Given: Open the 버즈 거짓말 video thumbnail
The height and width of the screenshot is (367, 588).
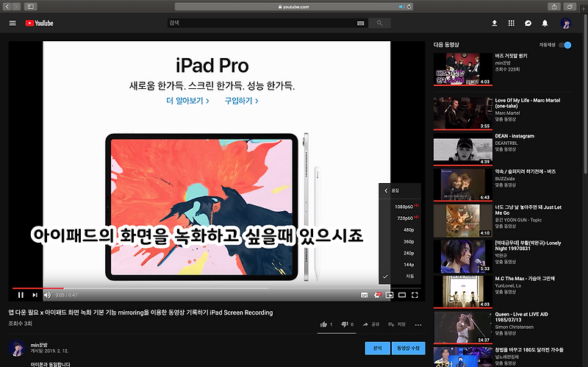Looking at the screenshot, I should (x=463, y=69).
